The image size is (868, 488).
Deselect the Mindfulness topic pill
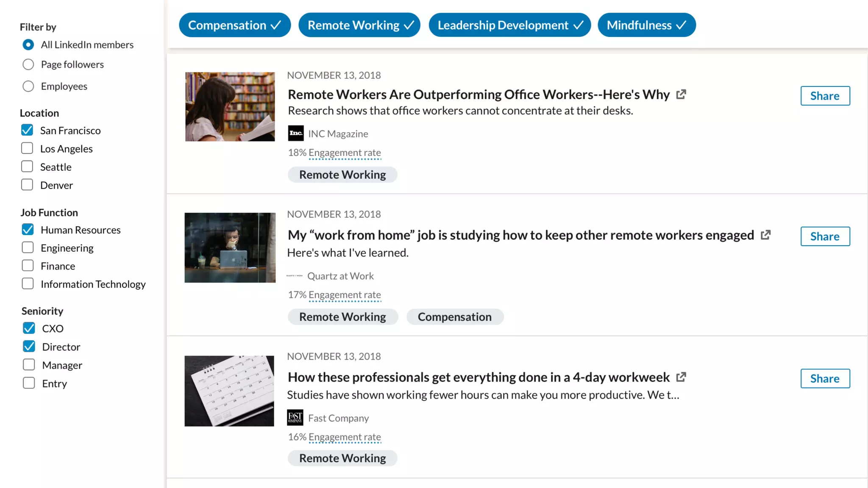pyautogui.click(x=647, y=25)
